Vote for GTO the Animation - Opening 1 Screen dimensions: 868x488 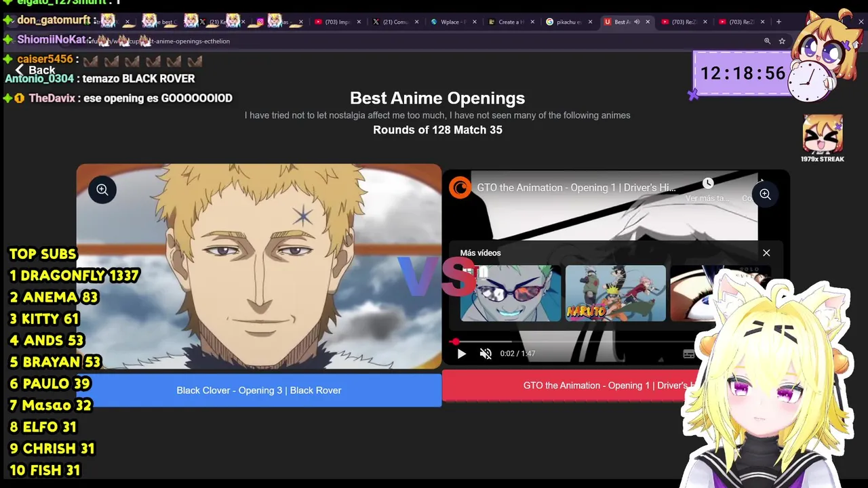[x=570, y=386]
